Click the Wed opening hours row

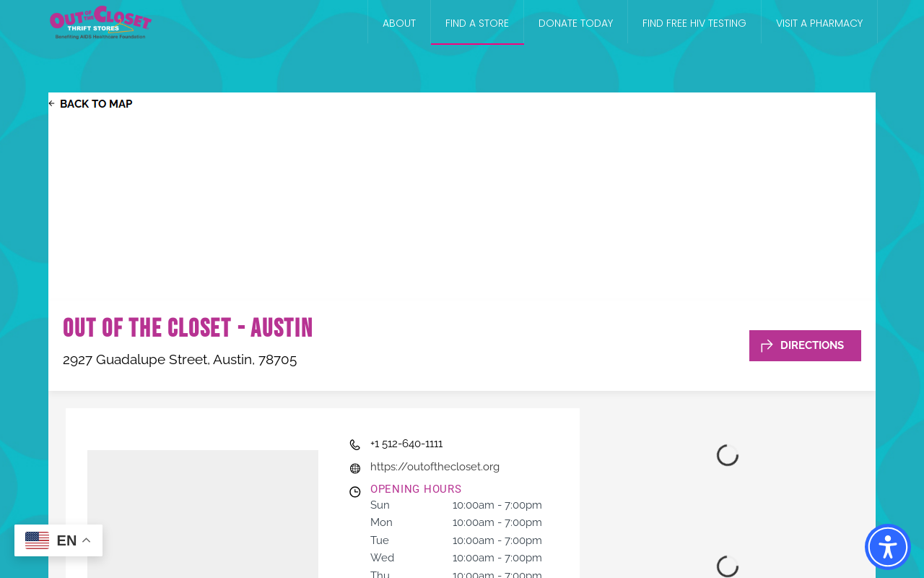click(456, 558)
